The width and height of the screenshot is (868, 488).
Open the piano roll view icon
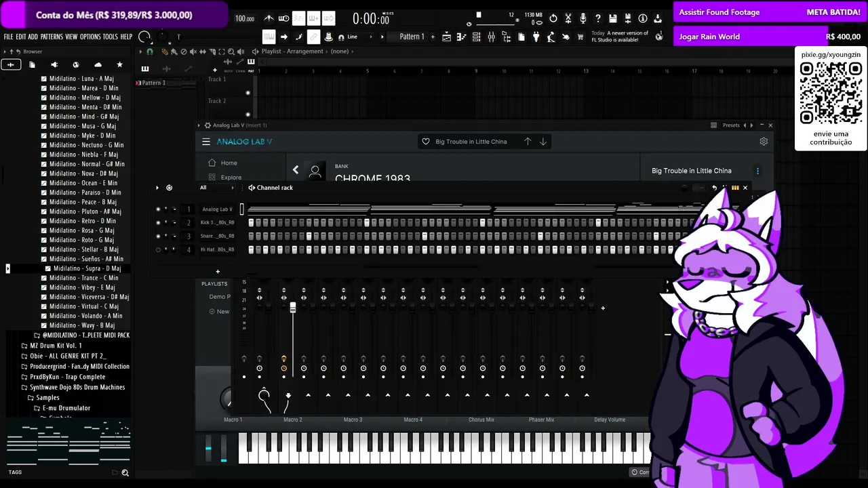(462, 37)
